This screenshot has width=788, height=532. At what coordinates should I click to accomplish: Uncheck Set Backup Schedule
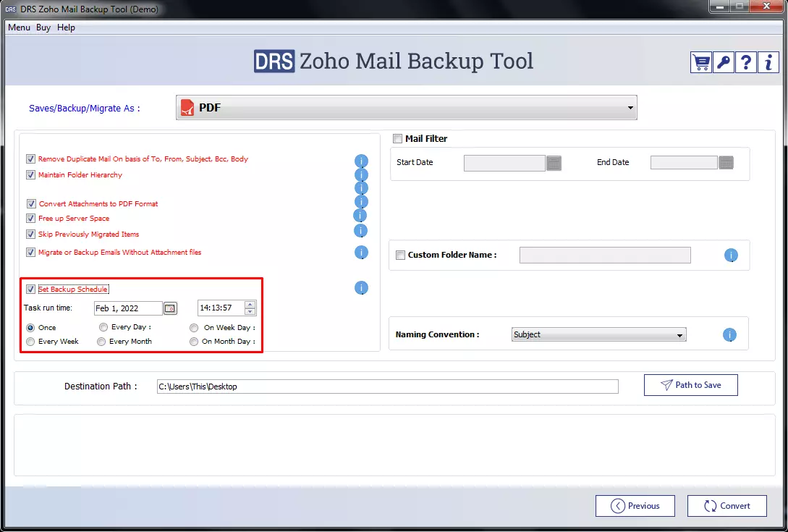[30, 289]
